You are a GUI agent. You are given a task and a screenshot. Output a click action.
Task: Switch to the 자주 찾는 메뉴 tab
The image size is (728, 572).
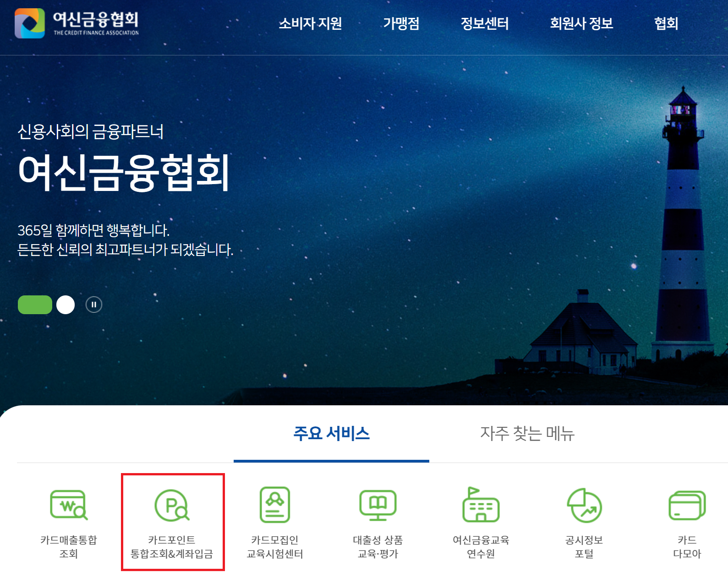527,434
